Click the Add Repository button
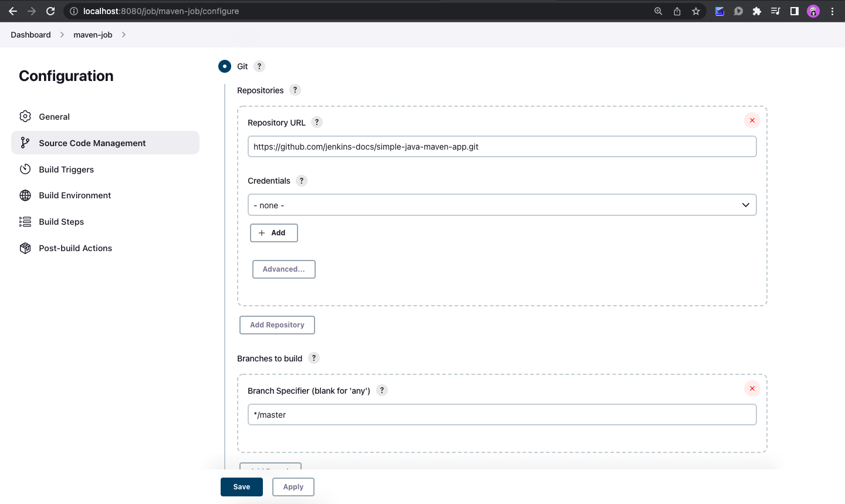 click(277, 324)
